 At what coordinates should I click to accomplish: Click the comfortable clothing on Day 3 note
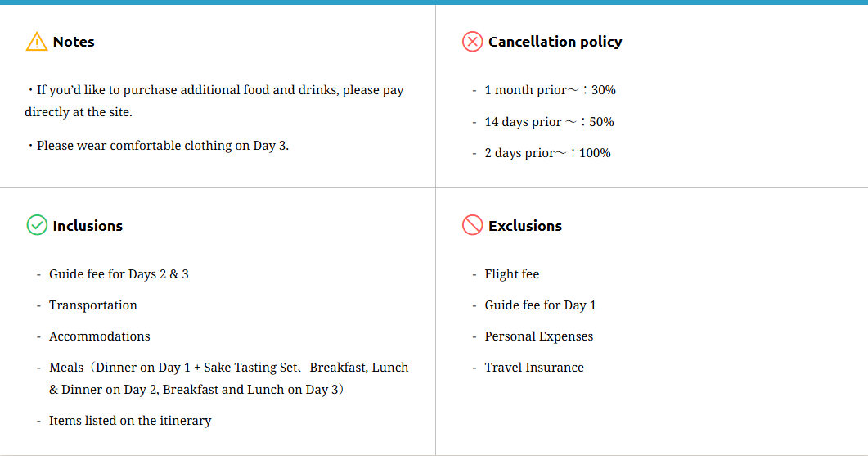coord(162,146)
